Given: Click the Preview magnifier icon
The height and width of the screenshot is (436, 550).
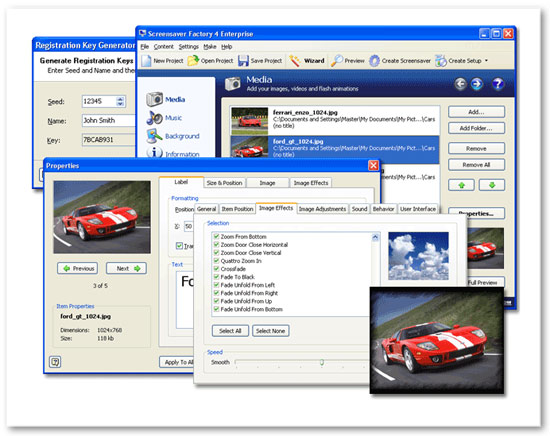Looking at the screenshot, I should coord(337,61).
